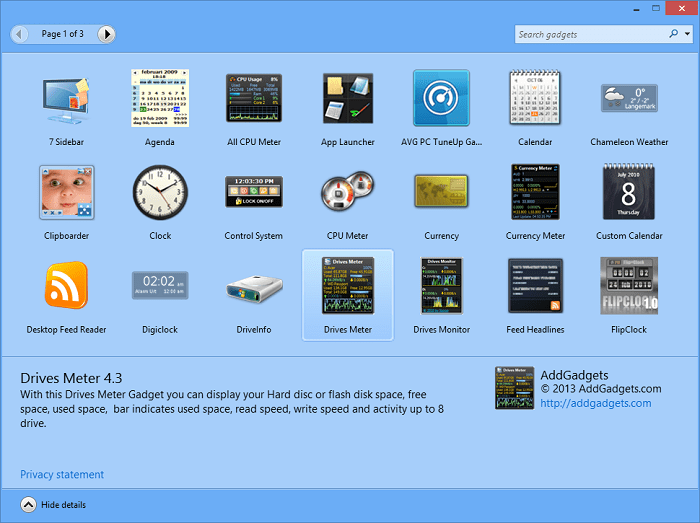This screenshot has width=700, height=523.
Task: Select the analog Clock gadget
Action: point(160,192)
